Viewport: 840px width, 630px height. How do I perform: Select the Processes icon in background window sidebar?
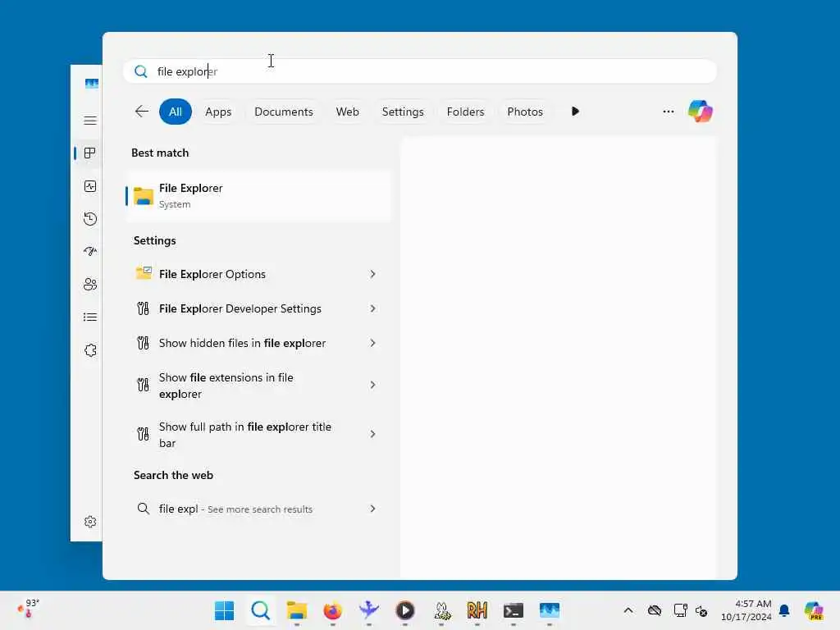click(x=90, y=153)
